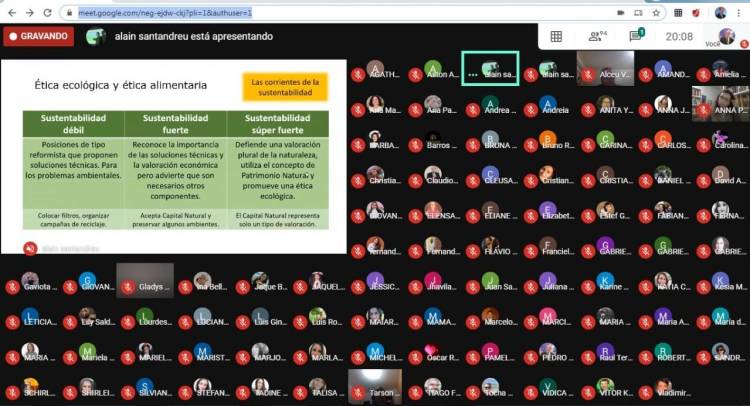Open the three-dot options on alain's tile
This screenshot has height=406, width=750.
tap(472, 74)
